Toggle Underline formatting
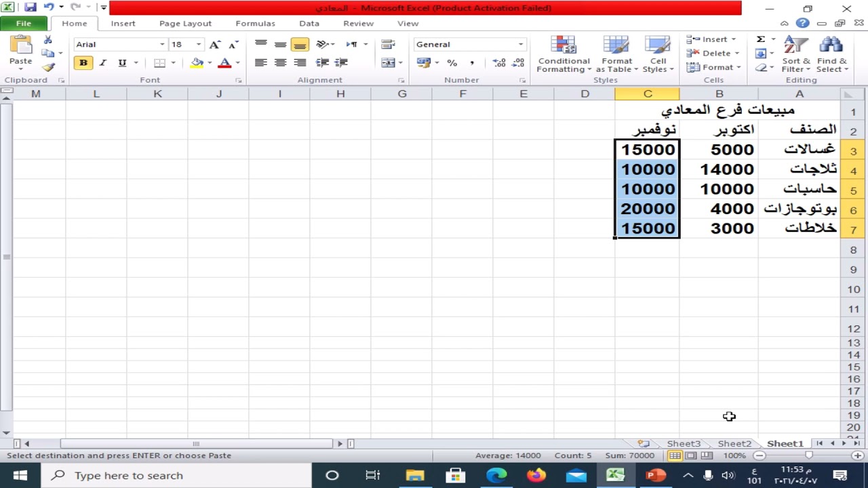Viewport: 868px width, 488px height. (122, 62)
